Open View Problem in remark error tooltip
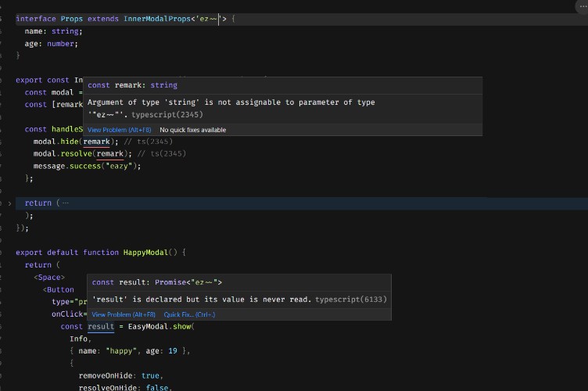The width and height of the screenshot is (588, 391). click(120, 130)
